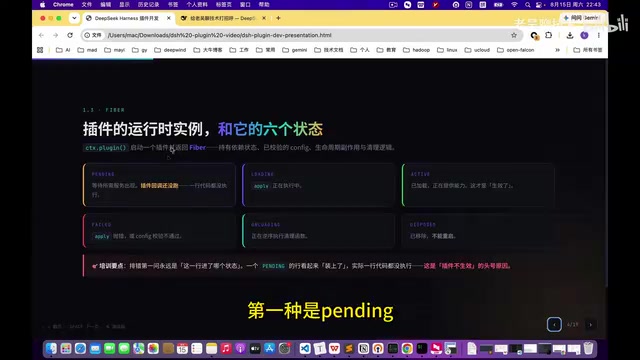The image size is (640, 360).
Task: Click the address bar URL field
Action: click(x=302, y=35)
